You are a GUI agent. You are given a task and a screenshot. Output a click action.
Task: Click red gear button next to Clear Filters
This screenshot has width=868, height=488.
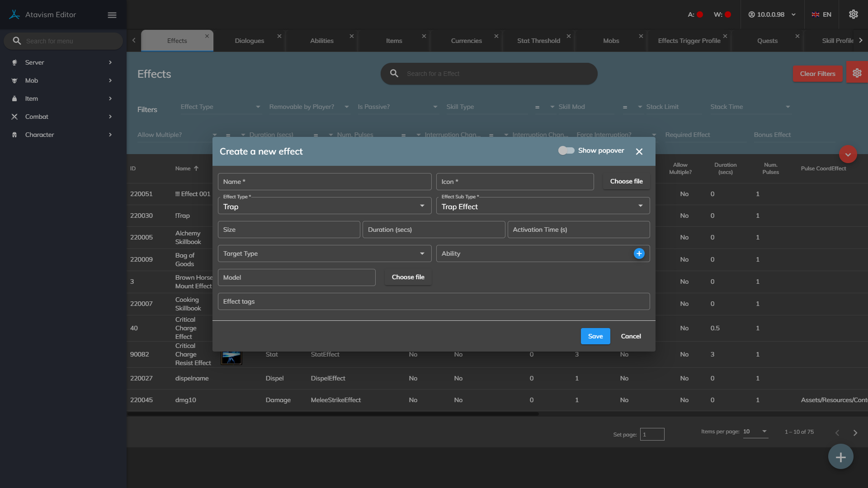pyautogui.click(x=857, y=73)
